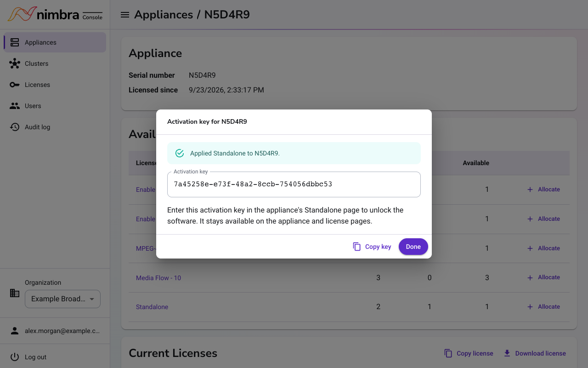
Task: Click alex.morgan@example.c... account entry
Action: (55, 331)
